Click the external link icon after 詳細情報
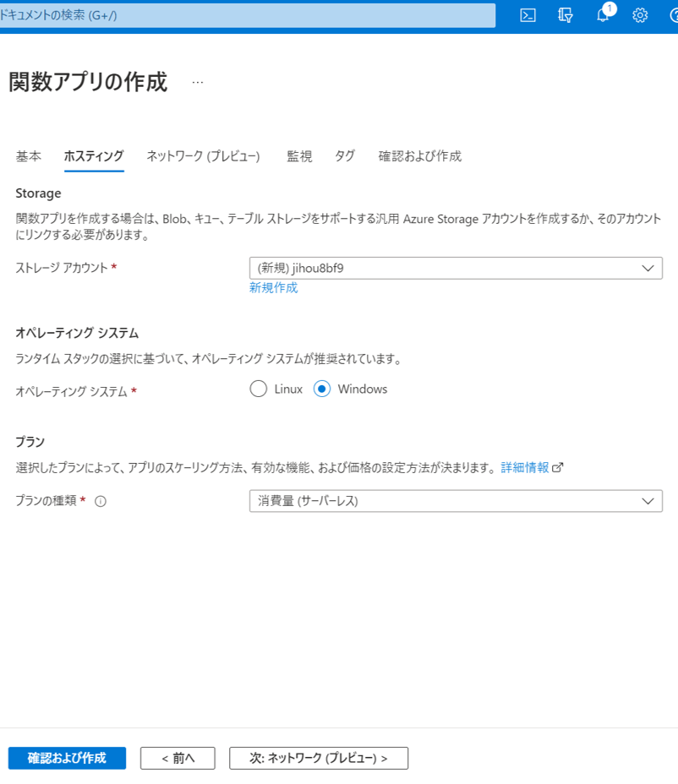 click(557, 467)
